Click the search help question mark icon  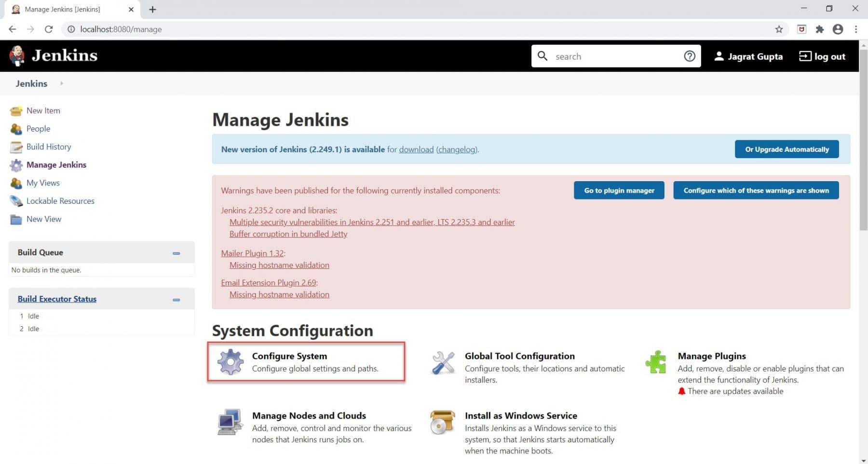click(690, 56)
